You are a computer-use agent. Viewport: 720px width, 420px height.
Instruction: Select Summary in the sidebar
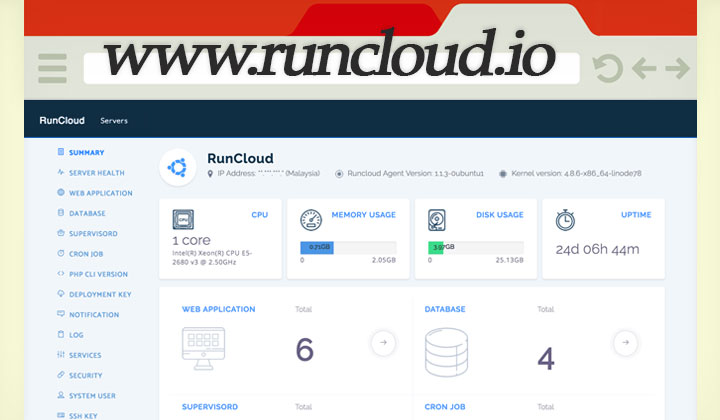[x=86, y=152]
